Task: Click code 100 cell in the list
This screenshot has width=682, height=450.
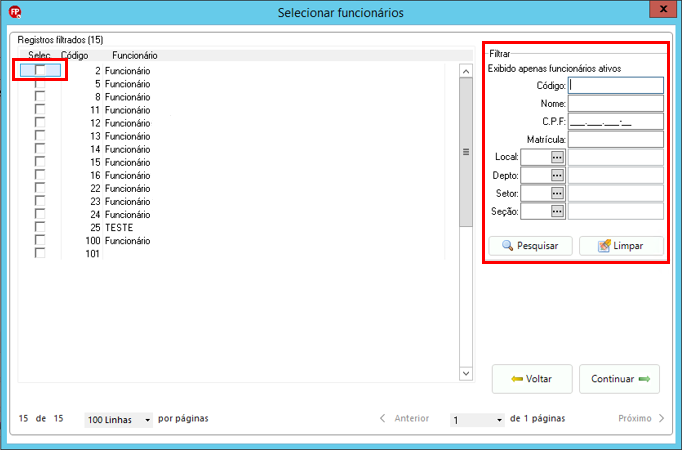Action: (93, 240)
